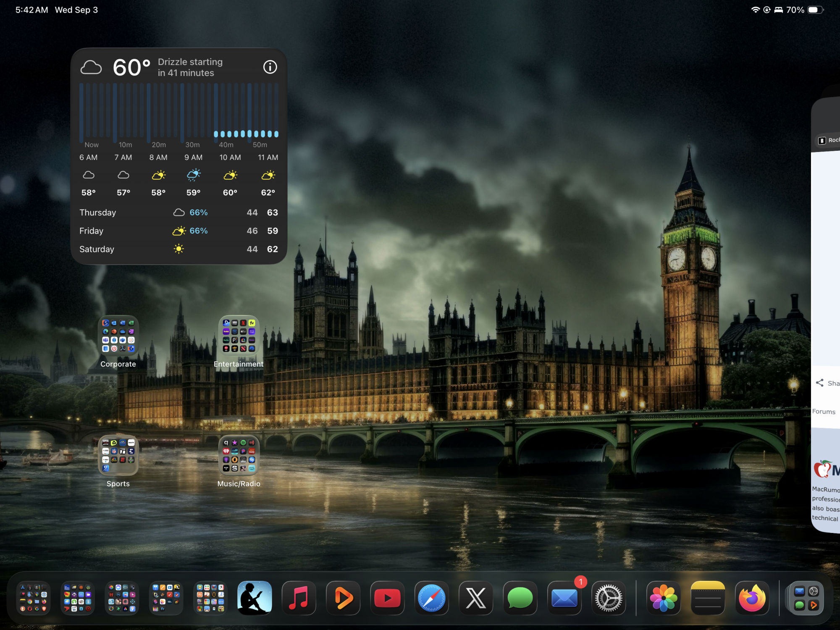Open Firefox from recent apps
This screenshot has height=630, width=840.
click(x=752, y=598)
